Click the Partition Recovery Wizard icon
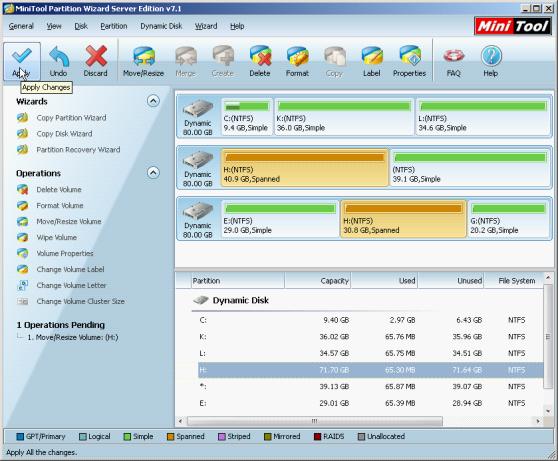 click(x=23, y=150)
